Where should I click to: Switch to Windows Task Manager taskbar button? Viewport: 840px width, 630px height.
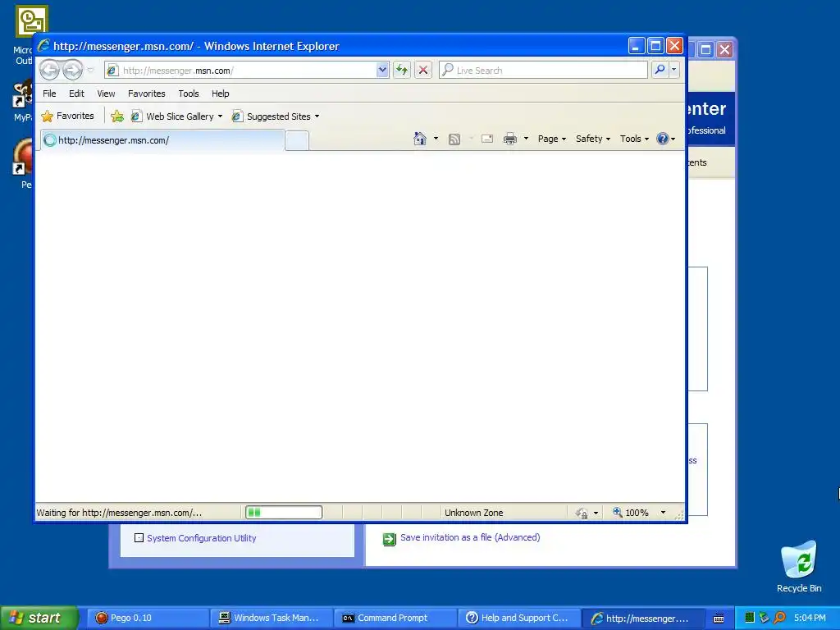[x=271, y=619]
